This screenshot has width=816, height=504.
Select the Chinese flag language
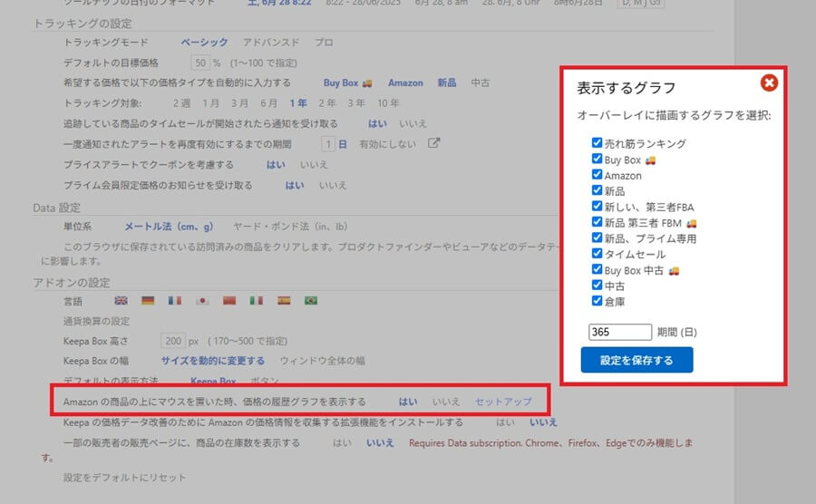[229, 301]
